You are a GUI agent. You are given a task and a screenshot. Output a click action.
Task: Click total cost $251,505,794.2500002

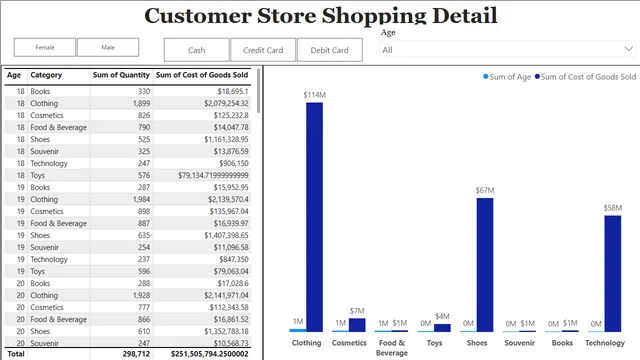pyautogui.click(x=209, y=354)
